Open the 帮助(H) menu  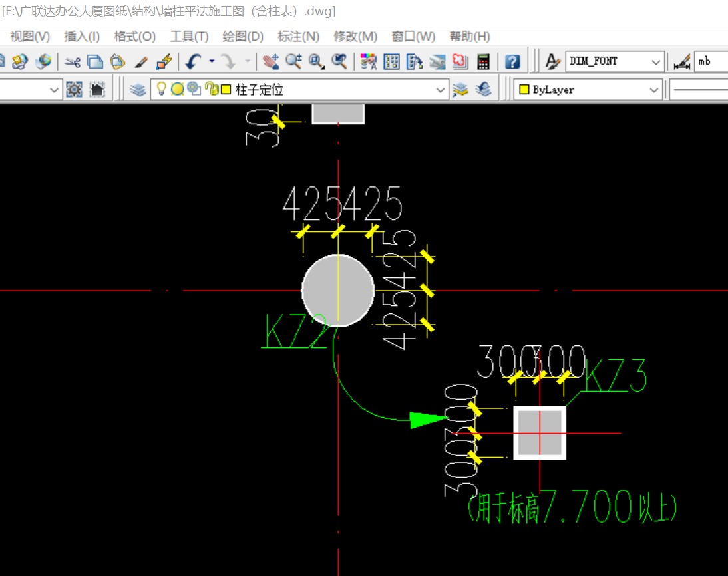[470, 36]
